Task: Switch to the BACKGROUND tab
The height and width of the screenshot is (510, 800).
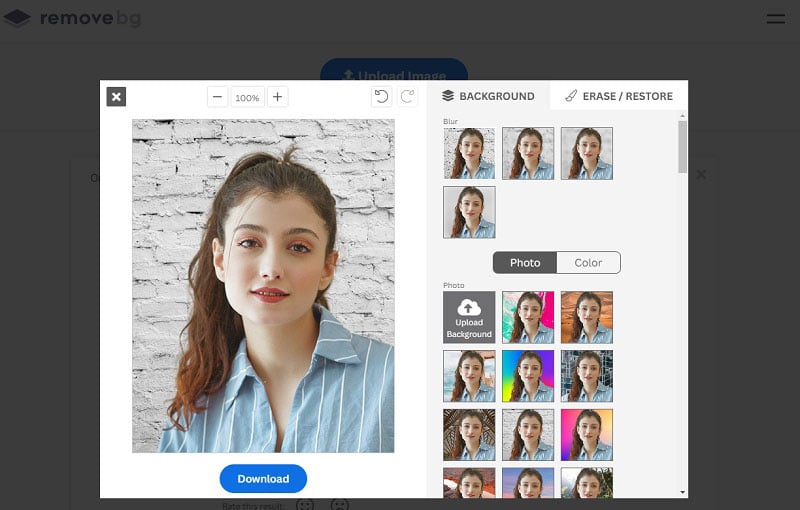Action: point(489,96)
